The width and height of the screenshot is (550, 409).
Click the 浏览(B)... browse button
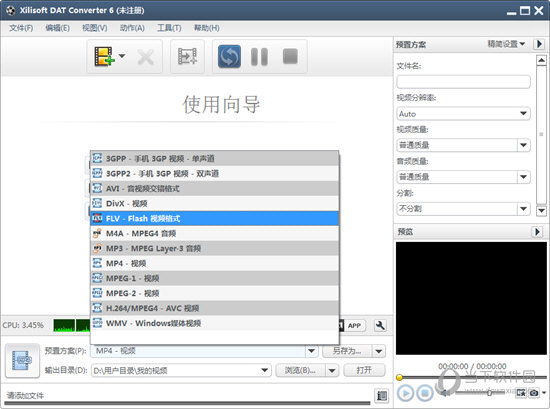(x=300, y=370)
